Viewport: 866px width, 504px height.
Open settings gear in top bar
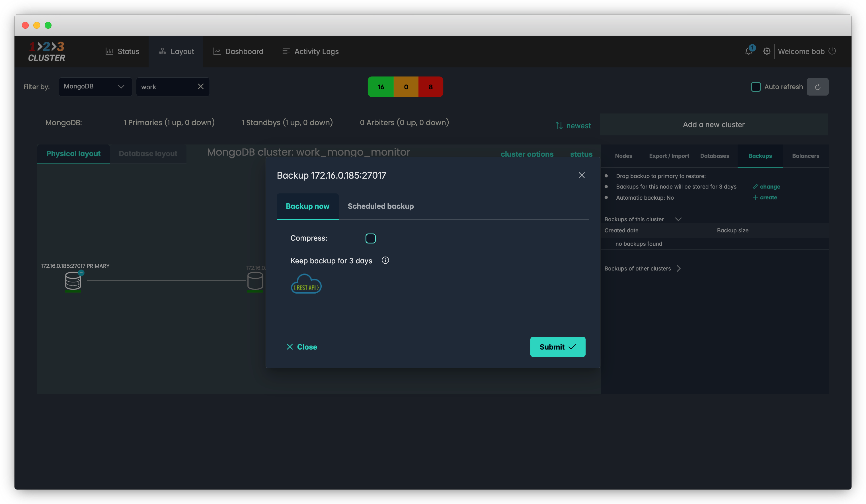coord(767,51)
